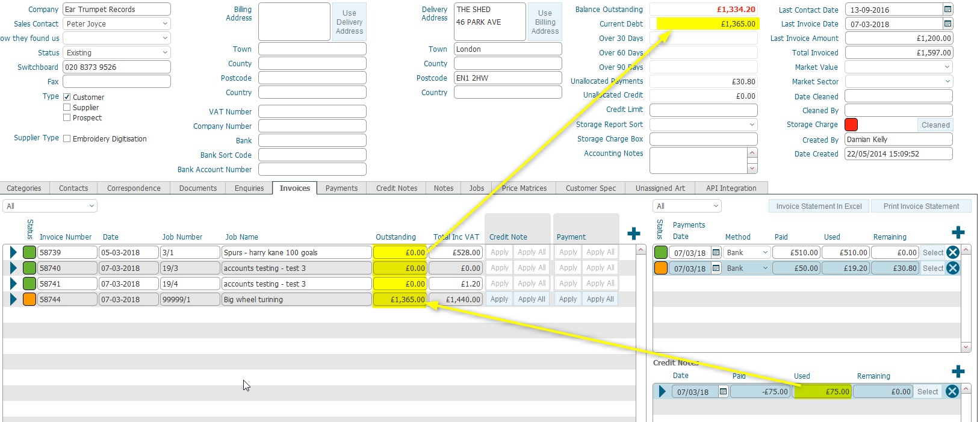Switch to the Payments tab
980x422 pixels.
pyautogui.click(x=341, y=188)
